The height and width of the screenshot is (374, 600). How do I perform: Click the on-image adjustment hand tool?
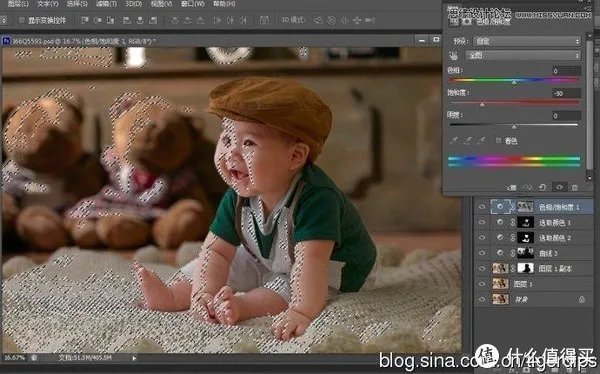(454, 56)
